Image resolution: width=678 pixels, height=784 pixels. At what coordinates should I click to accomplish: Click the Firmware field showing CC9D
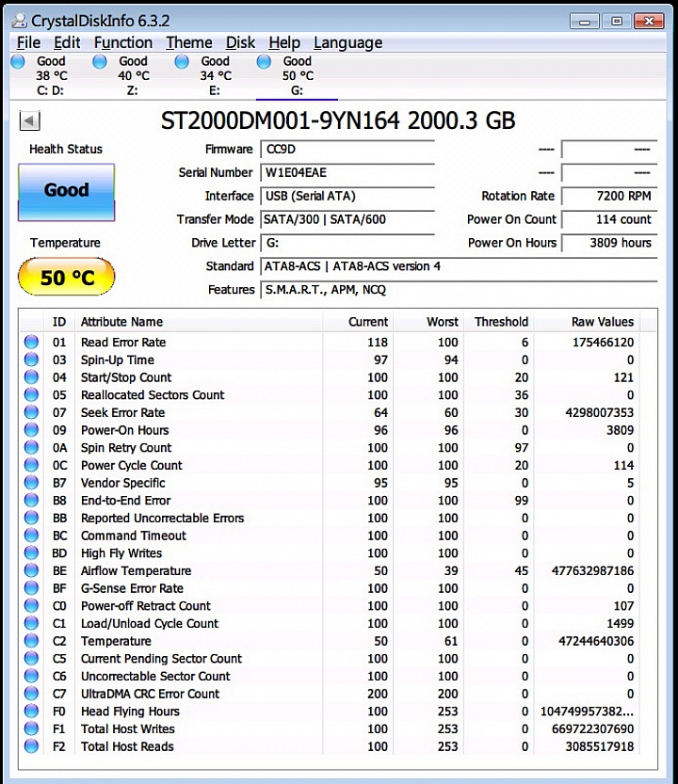(347, 150)
